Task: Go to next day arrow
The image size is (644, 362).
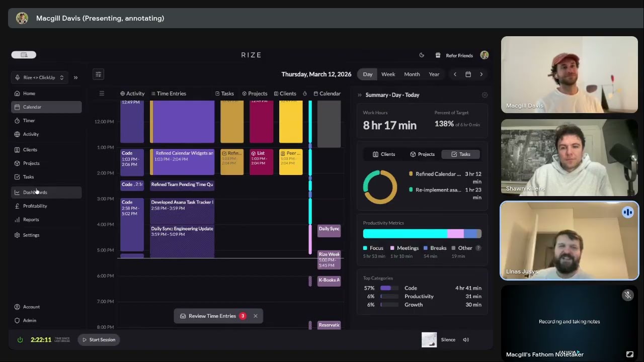Action: 481,74
